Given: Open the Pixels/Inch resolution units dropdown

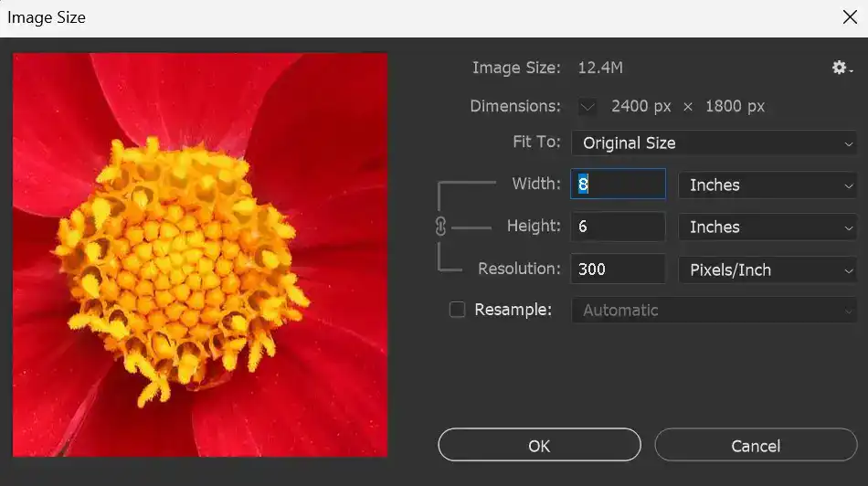Looking at the screenshot, I should (x=767, y=269).
